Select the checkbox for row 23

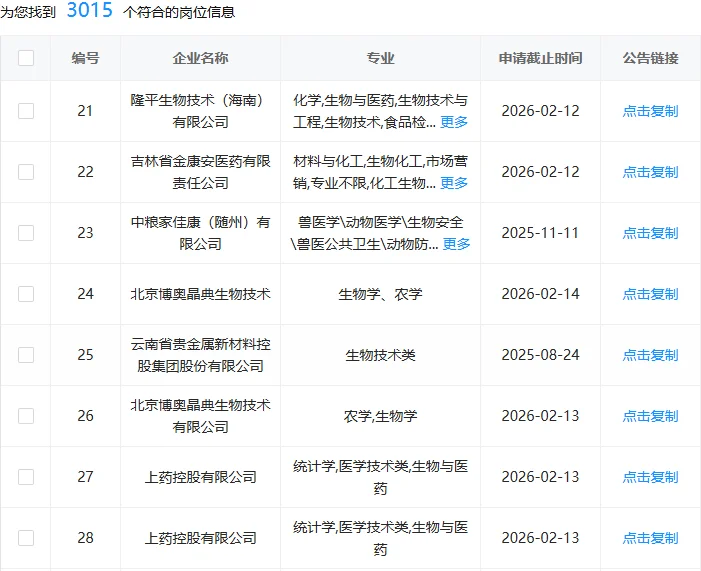[x=26, y=233]
